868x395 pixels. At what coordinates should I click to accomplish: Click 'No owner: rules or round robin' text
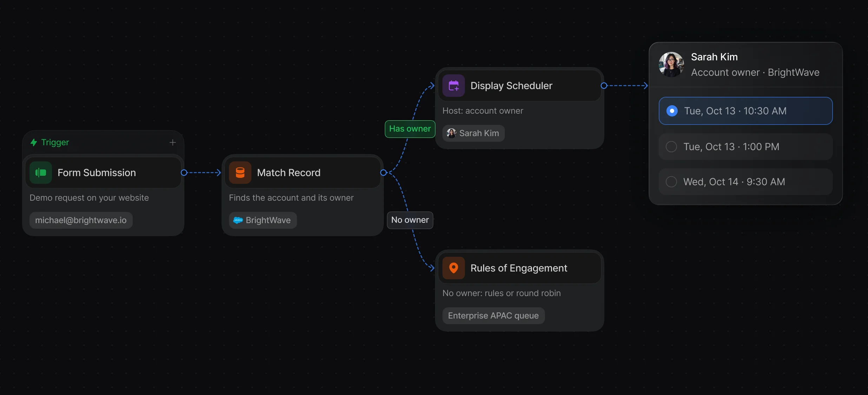click(501, 293)
